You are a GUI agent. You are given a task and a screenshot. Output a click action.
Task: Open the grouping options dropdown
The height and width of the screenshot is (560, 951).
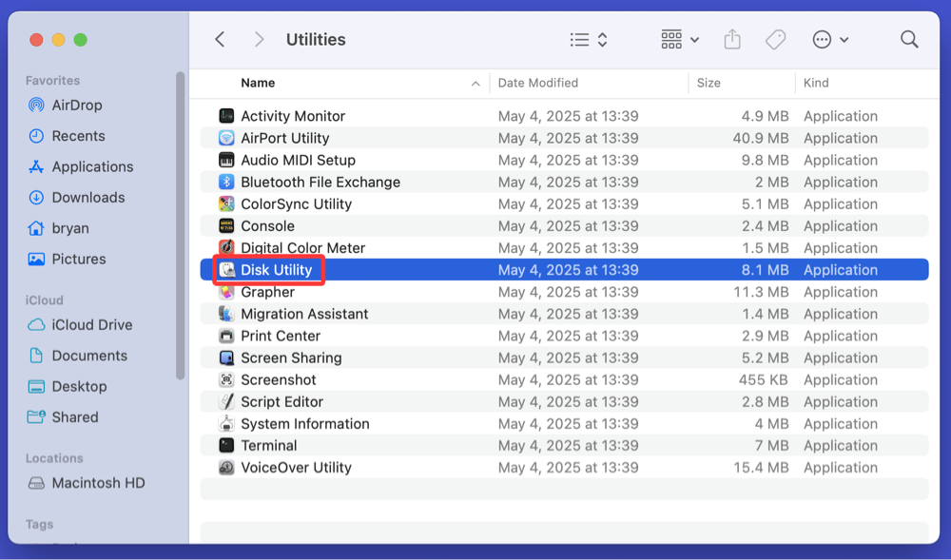[x=676, y=39]
